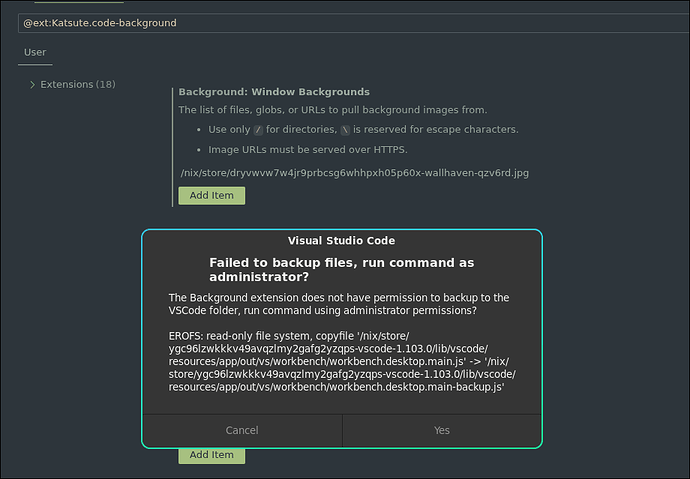
Task: Click Cancel in the backup dialog
Action: [x=242, y=430]
